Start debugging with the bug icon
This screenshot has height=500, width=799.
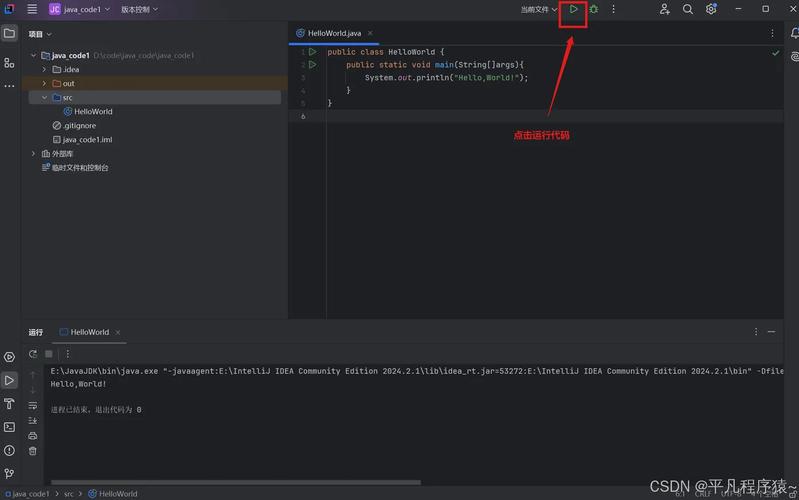(x=594, y=9)
